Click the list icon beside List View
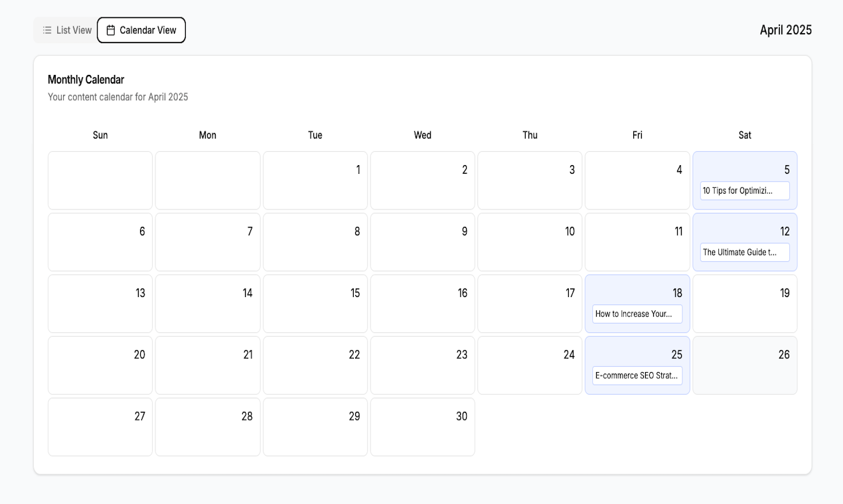The height and width of the screenshot is (504, 843). 47,31
